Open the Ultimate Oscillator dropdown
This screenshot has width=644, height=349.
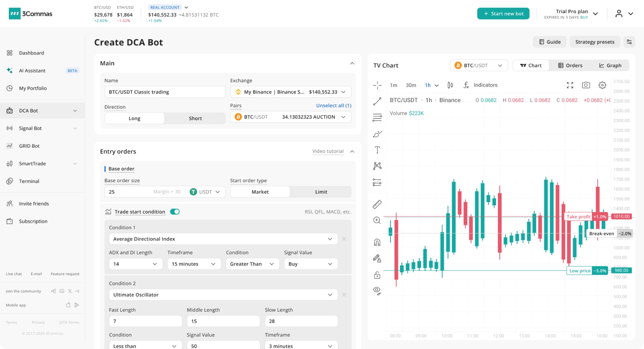(223, 295)
